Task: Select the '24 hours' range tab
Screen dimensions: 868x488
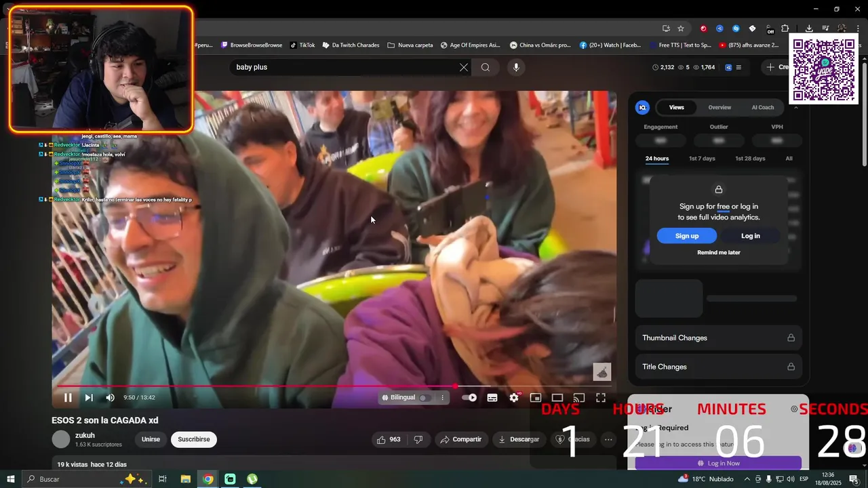Action: (x=657, y=159)
